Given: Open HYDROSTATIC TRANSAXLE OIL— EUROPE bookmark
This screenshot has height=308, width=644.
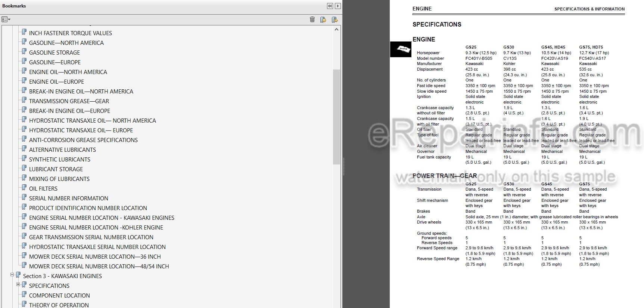Looking at the screenshot, I should (81, 130).
